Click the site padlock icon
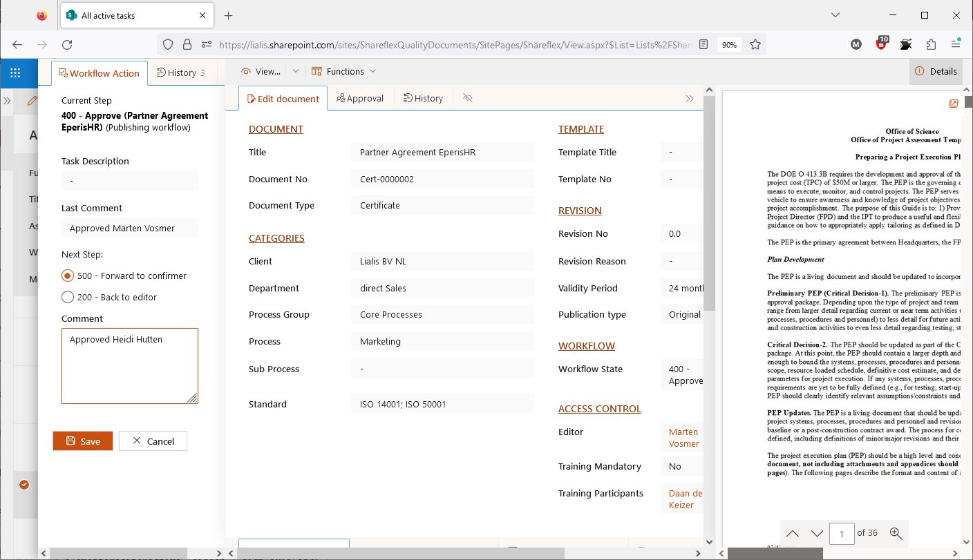This screenshot has height=560, width=973. pos(187,44)
